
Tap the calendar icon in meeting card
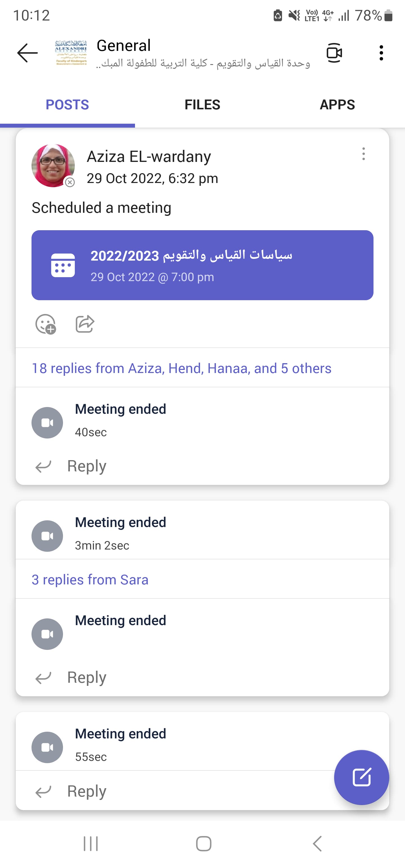[x=63, y=265]
